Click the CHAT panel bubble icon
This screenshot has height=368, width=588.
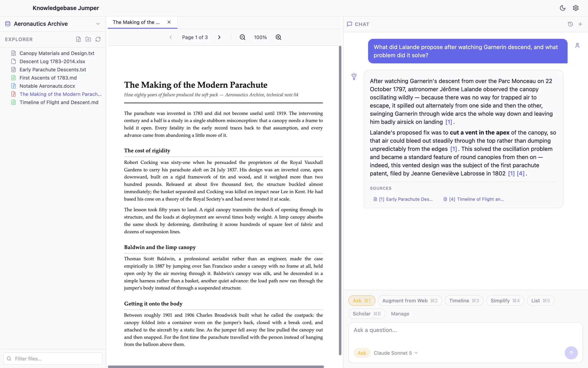coord(349,24)
